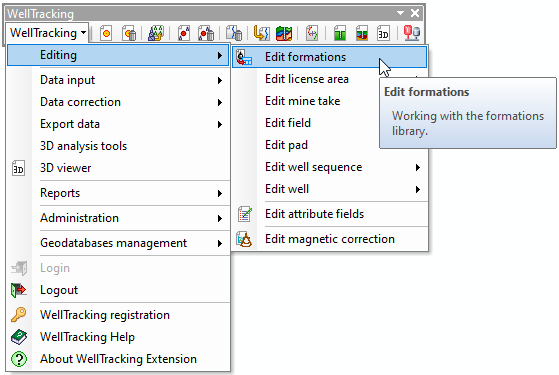559x375 pixels.
Task: Open the toolbar options arrow in title bar
Action: [x=400, y=13]
